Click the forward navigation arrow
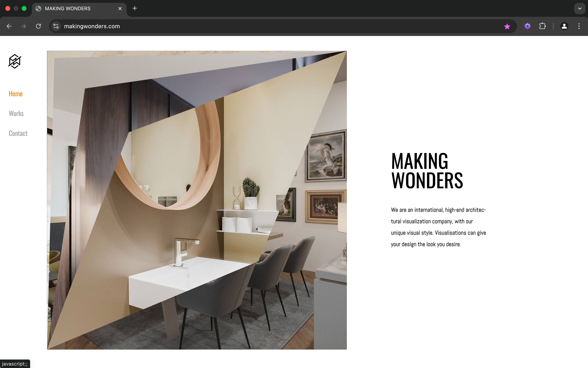This screenshot has width=588, height=368. tap(23, 26)
